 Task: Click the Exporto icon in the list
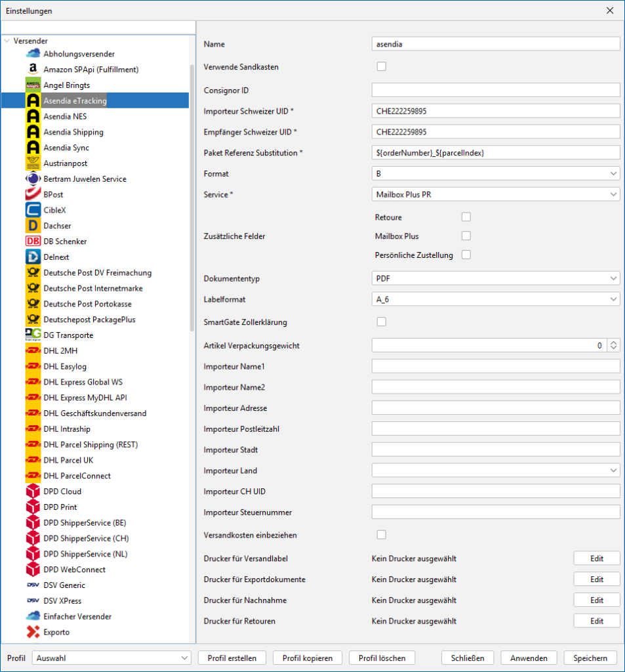coord(33,632)
